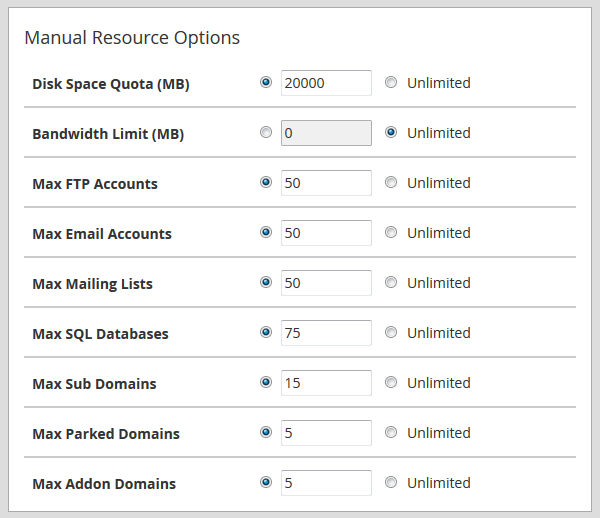Click the Max Parked Domains input field

point(326,433)
